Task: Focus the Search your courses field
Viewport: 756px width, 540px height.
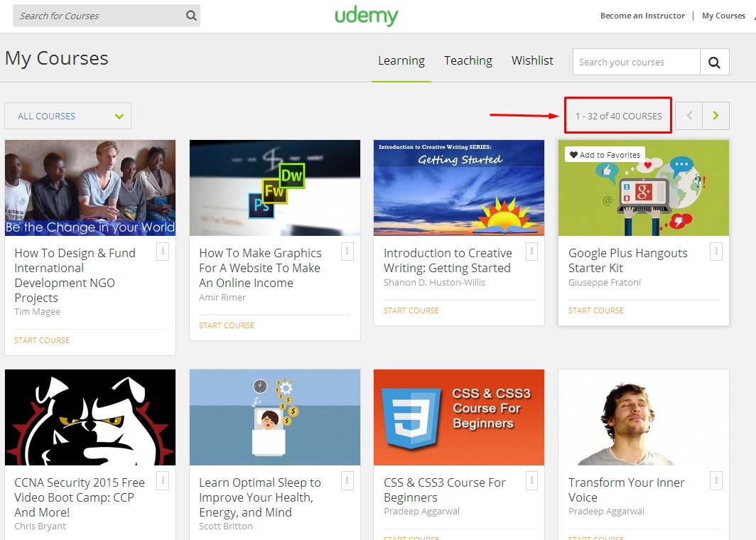Action: pyautogui.click(x=637, y=62)
